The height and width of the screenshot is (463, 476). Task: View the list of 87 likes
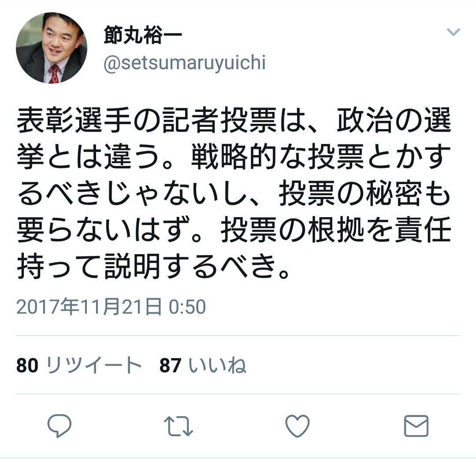tap(202, 365)
